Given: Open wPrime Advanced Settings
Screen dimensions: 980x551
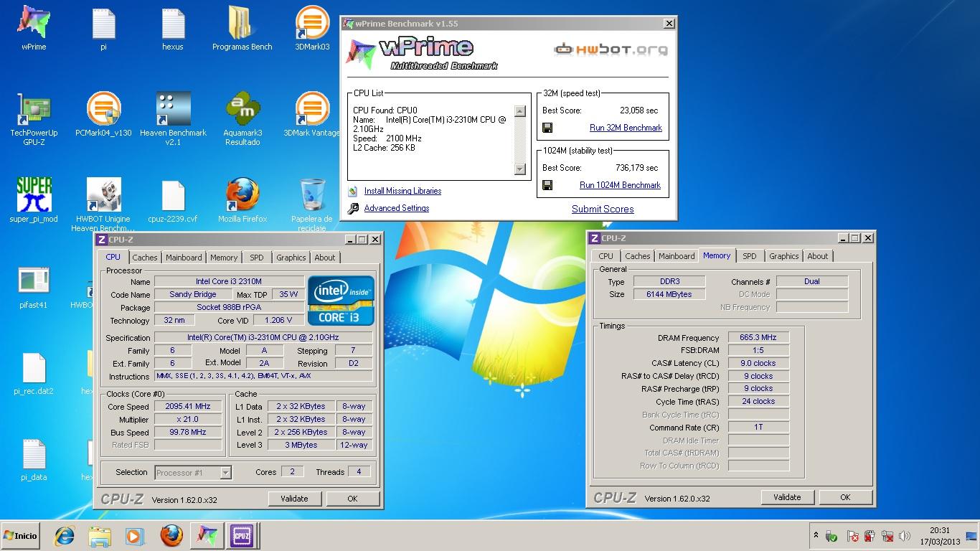Looking at the screenshot, I should (397, 208).
